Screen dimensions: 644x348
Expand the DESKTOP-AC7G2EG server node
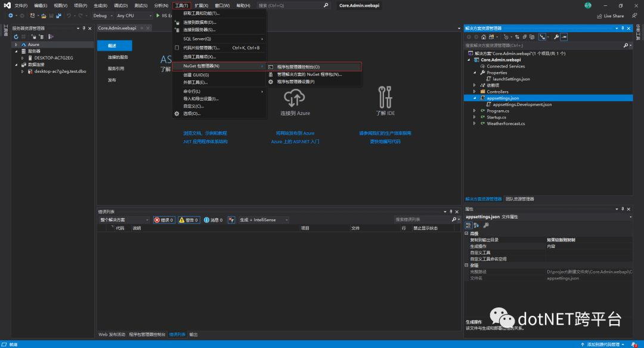coord(23,58)
